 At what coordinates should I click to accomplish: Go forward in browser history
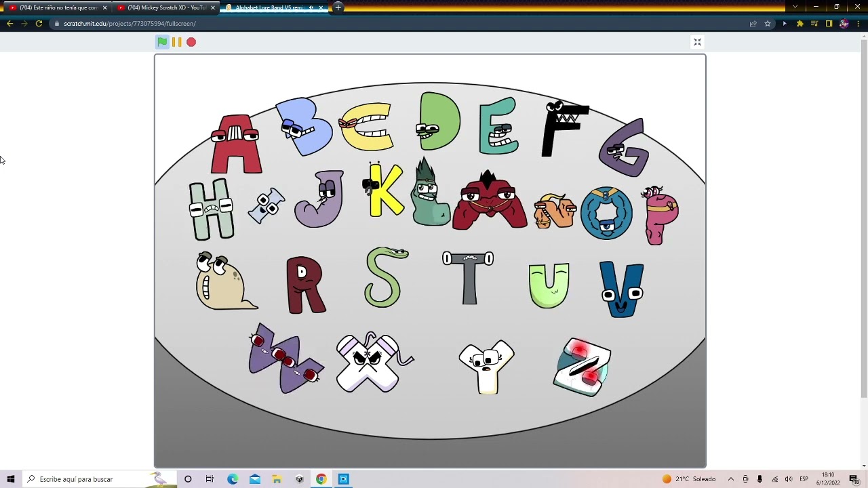(x=24, y=23)
